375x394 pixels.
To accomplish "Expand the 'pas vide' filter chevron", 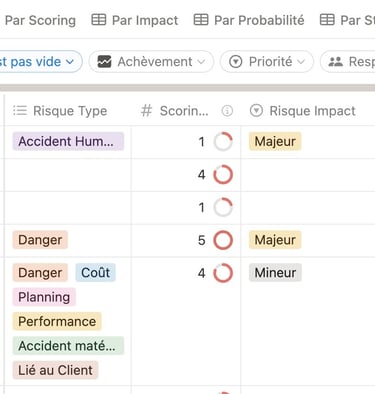I will pyautogui.click(x=69, y=62).
